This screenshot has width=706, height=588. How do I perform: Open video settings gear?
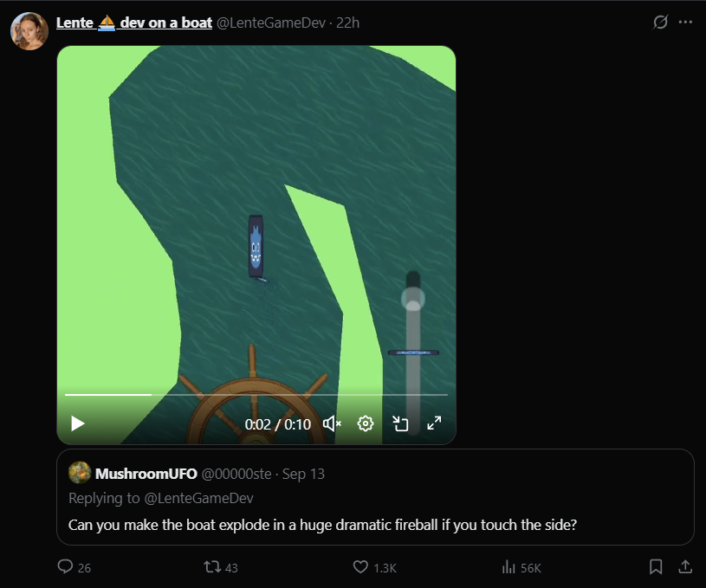[366, 423]
